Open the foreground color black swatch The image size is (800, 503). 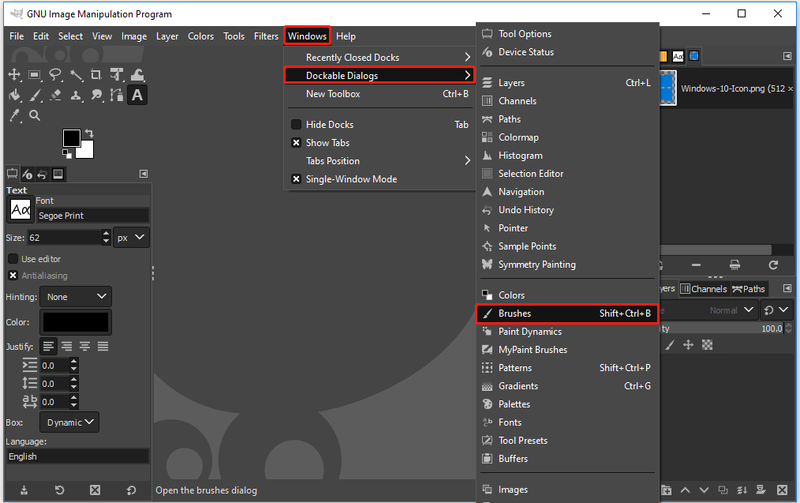click(71, 138)
